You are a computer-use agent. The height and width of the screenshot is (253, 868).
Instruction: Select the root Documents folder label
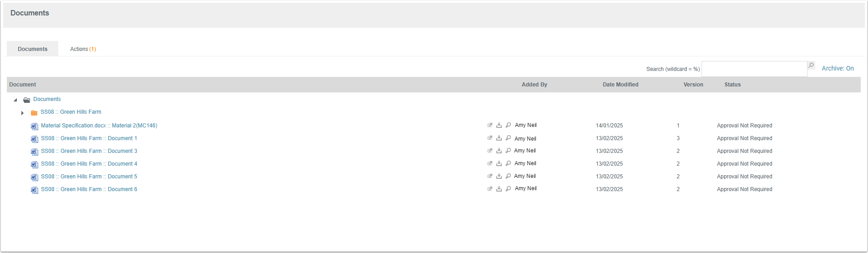point(47,99)
